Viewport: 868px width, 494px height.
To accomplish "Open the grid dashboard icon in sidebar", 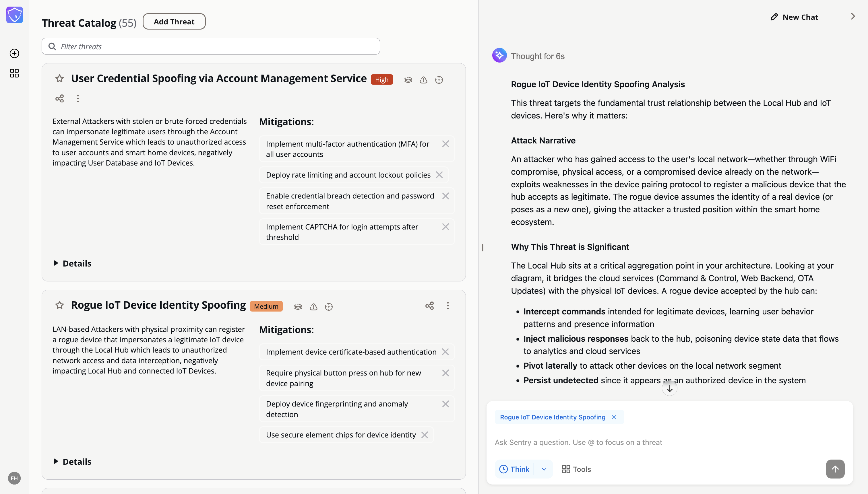I will click(14, 73).
